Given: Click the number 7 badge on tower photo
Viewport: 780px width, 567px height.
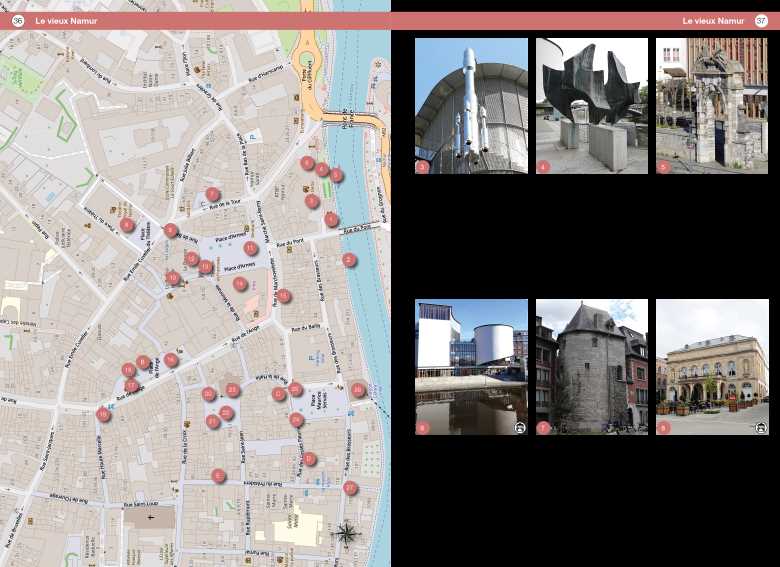Looking at the screenshot, I should click(x=543, y=427).
